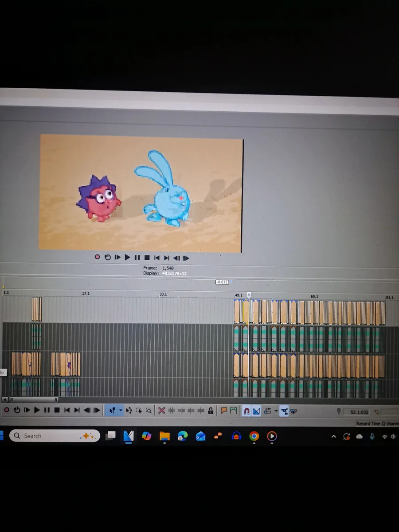Click Stop under the video preview
The width and height of the screenshot is (399, 532).
pyautogui.click(x=147, y=258)
